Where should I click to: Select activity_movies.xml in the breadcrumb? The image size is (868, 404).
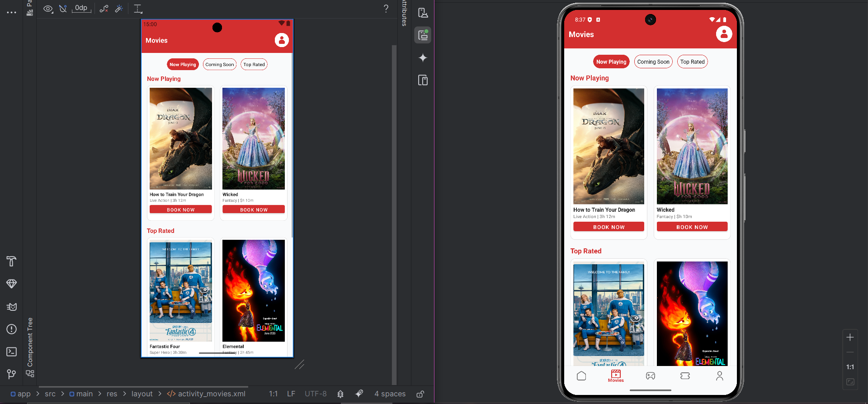[x=206, y=394]
